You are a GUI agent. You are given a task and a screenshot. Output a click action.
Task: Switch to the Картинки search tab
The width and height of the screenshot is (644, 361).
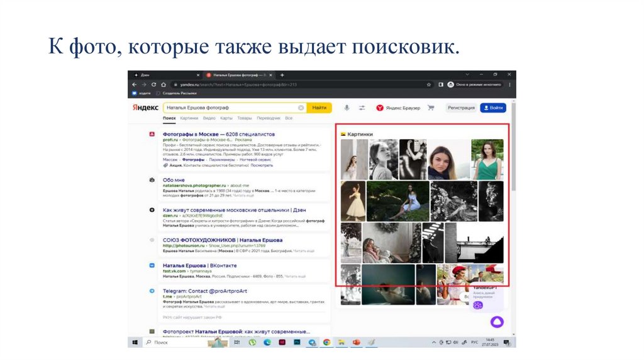tap(189, 118)
